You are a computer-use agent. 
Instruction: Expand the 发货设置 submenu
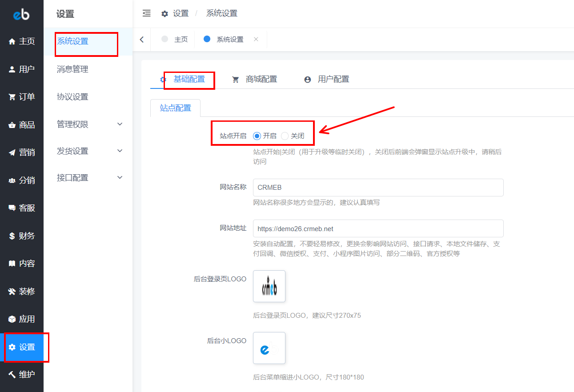click(120, 151)
